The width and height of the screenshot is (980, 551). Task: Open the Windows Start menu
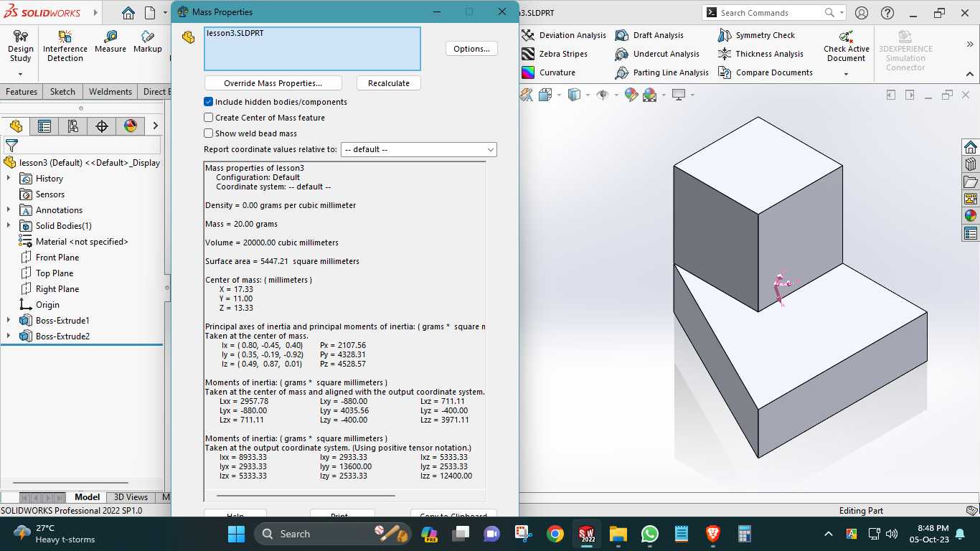(236, 534)
